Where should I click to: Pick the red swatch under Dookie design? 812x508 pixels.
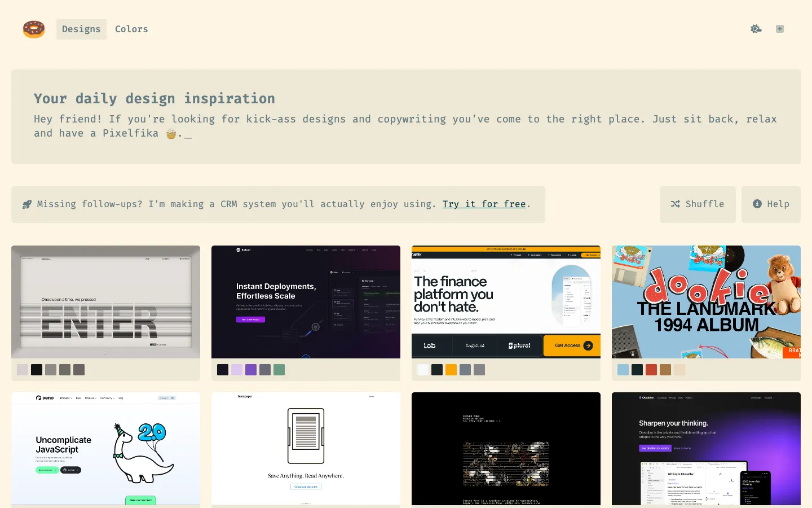click(651, 370)
